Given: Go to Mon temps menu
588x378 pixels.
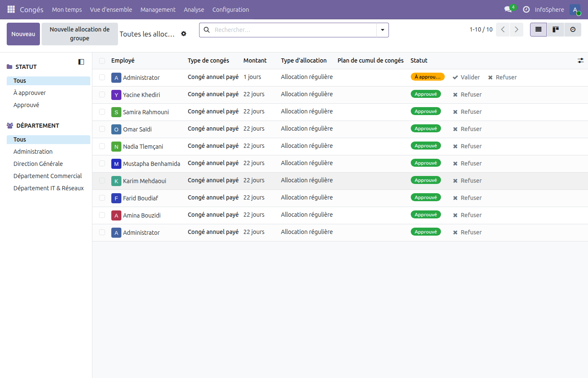Looking at the screenshot, I should (67, 9).
